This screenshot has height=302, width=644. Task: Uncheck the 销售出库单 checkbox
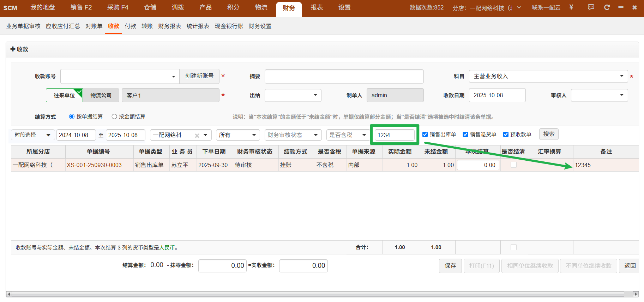click(425, 134)
